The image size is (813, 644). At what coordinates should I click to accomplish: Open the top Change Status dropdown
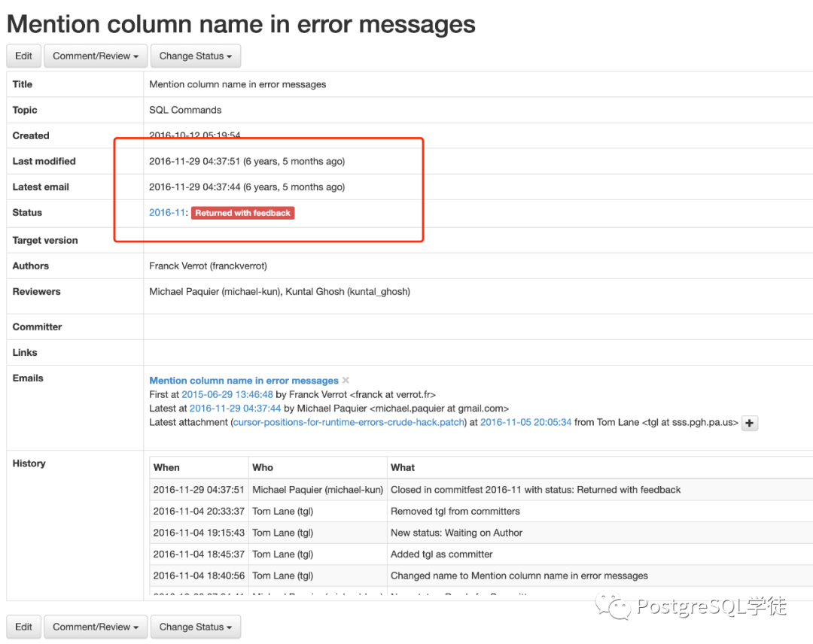196,56
